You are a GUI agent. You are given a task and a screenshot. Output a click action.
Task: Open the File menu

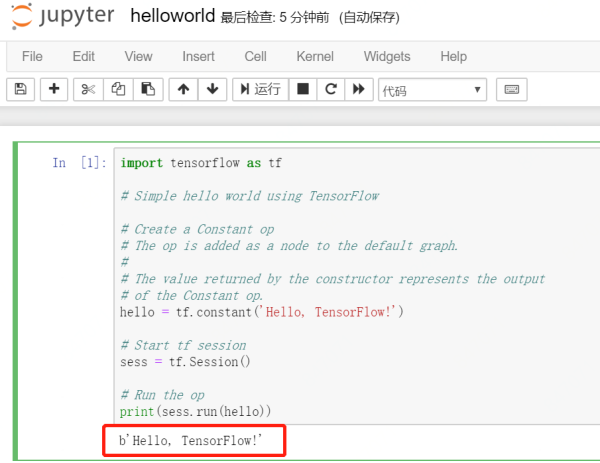click(32, 56)
